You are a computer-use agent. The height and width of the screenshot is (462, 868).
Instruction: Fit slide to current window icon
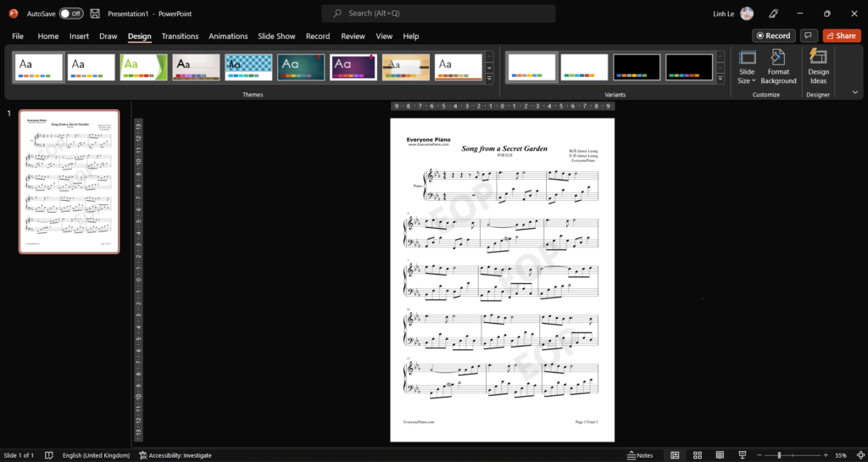click(860, 455)
